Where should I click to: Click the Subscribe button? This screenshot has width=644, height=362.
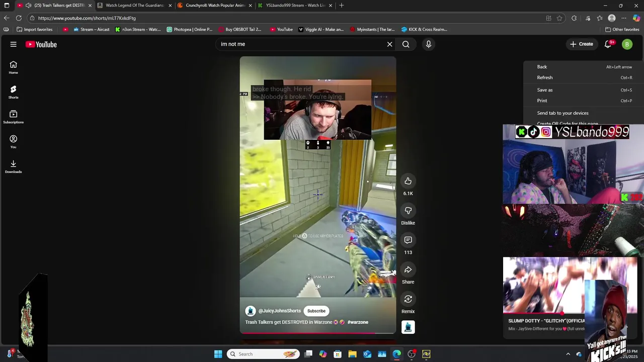(316, 311)
